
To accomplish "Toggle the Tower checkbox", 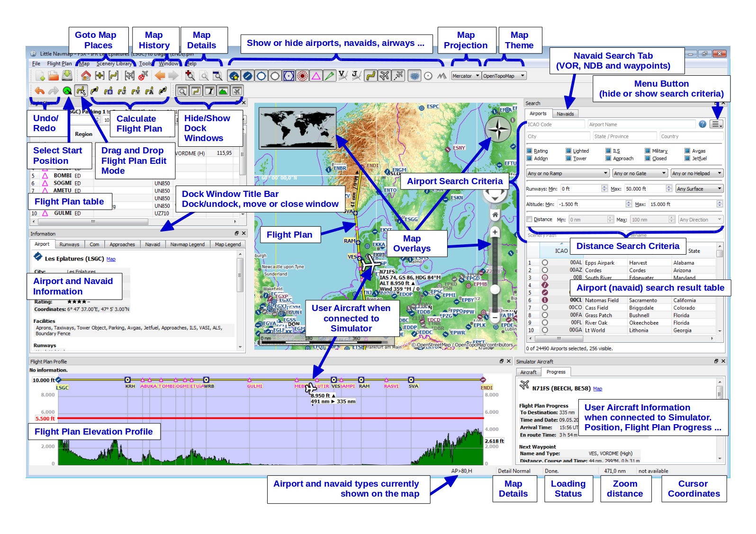I will pos(568,159).
